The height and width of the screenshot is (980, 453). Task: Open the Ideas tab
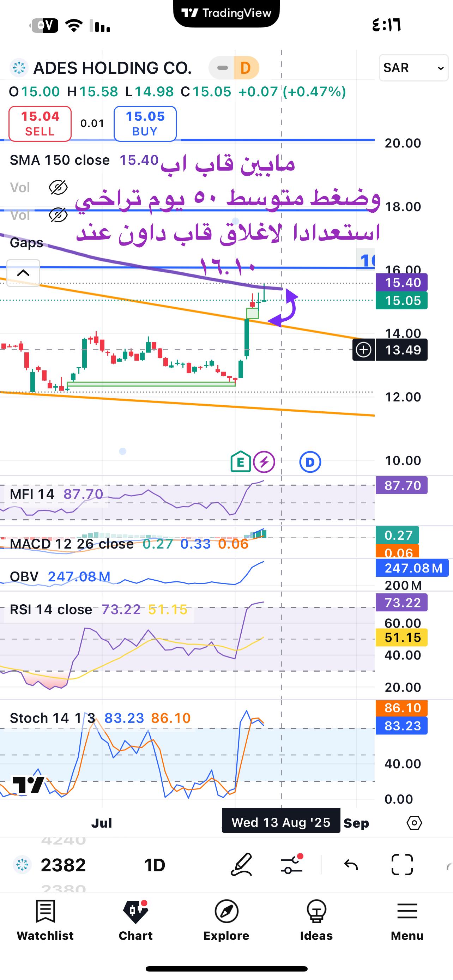coord(316,921)
